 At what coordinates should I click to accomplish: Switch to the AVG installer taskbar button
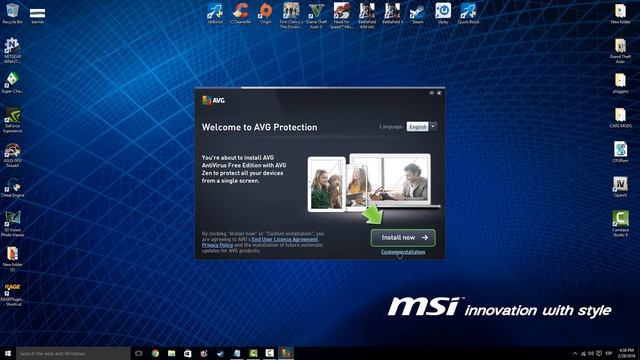[286, 353]
